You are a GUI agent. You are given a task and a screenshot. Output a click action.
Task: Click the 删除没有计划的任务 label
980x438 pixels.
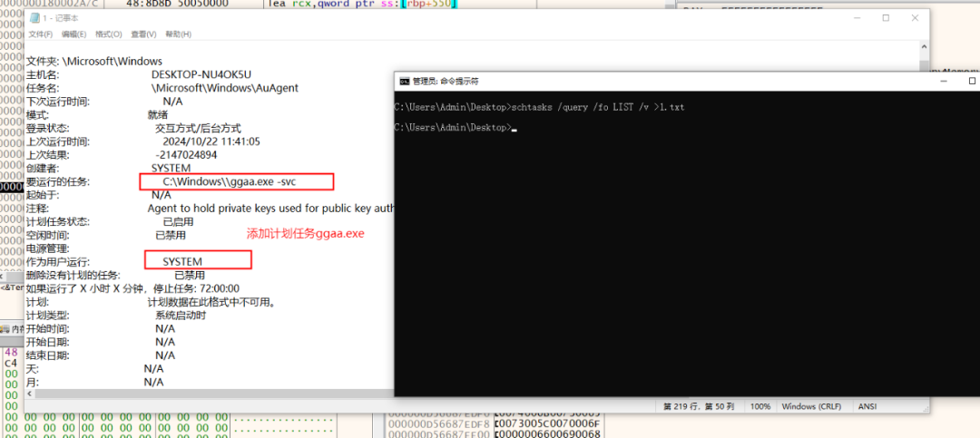[73, 275]
